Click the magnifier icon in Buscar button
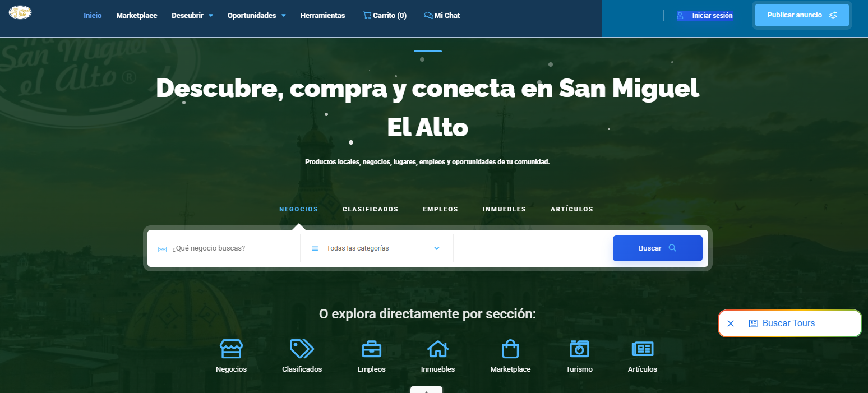The width and height of the screenshot is (868, 393). pos(672,248)
